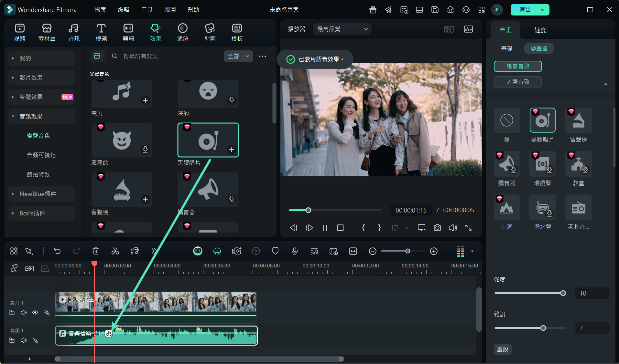Switch to the 基礎 sub-tab

click(x=507, y=48)
